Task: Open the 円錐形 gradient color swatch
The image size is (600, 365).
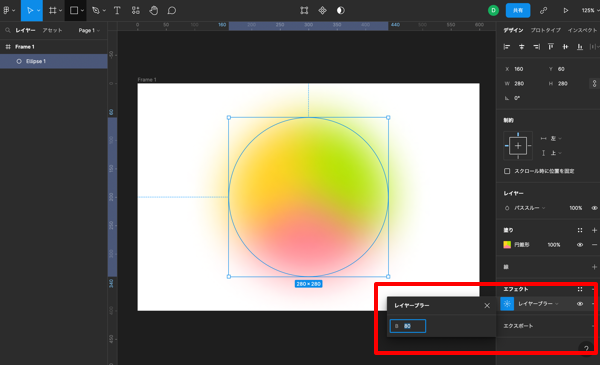Action: pos(507,244)
